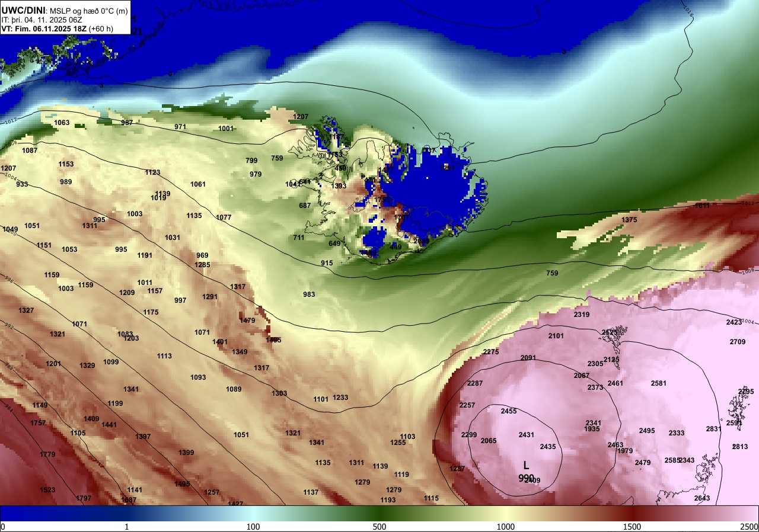Click the height value 799

click(251, 161)
